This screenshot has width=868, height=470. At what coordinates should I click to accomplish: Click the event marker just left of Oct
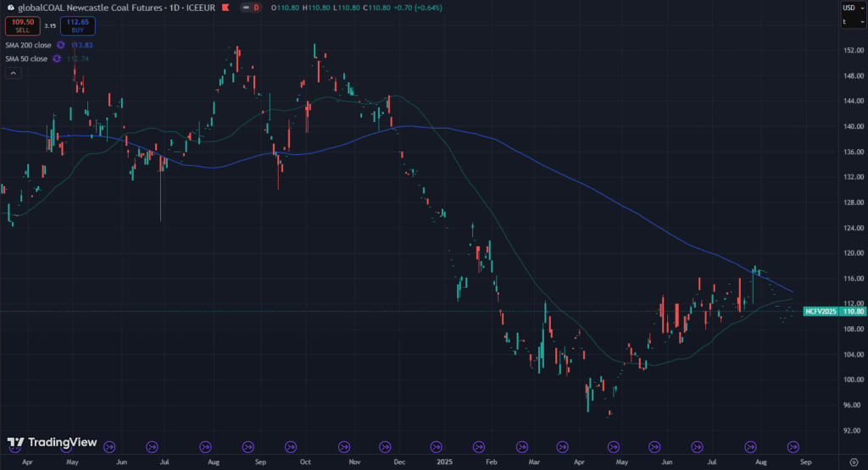click(296, 446)
